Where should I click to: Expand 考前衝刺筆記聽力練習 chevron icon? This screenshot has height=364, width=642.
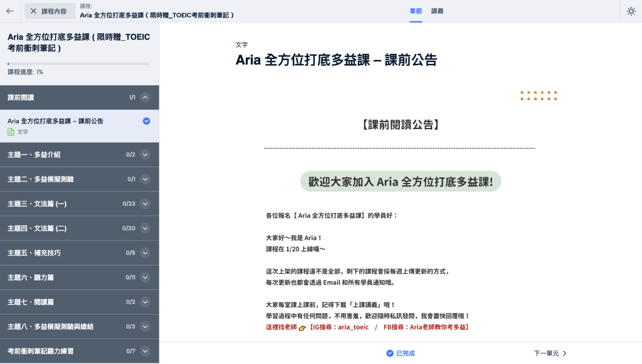145,351
